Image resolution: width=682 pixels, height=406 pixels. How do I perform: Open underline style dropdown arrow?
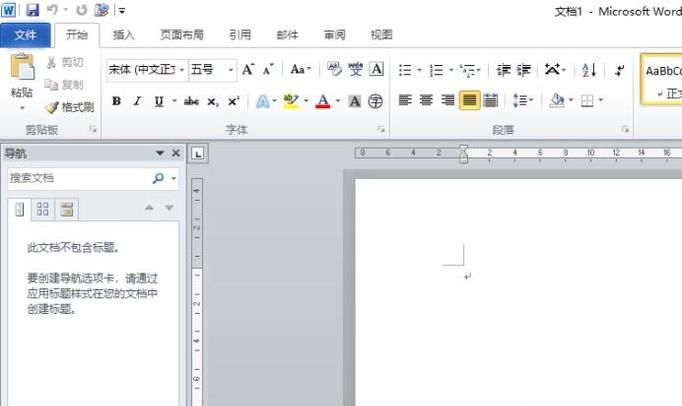pos(174,101)
